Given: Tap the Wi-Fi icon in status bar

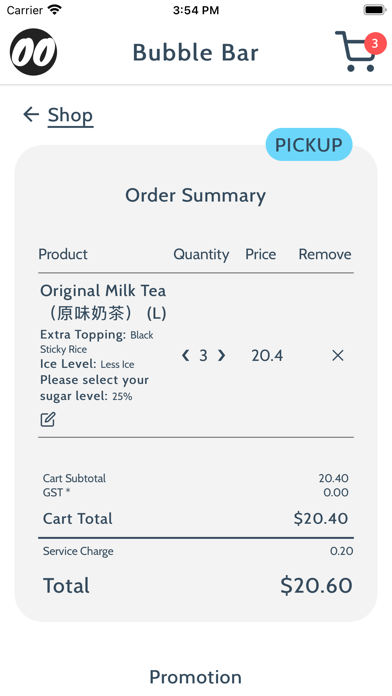Looking at the screenshot, I should coord(55,10).
